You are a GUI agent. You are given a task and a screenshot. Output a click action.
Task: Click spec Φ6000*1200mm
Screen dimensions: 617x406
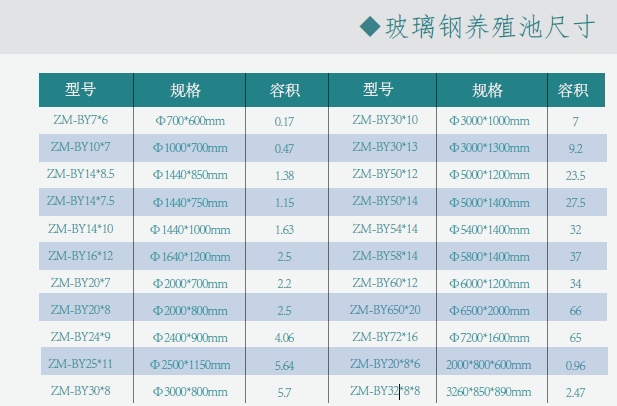(489, 284)
